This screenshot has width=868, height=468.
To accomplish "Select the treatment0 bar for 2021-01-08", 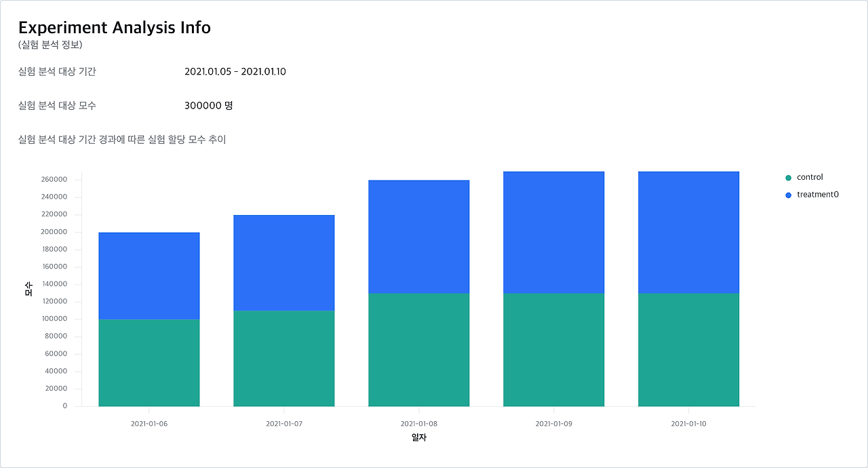I will 419,237.
